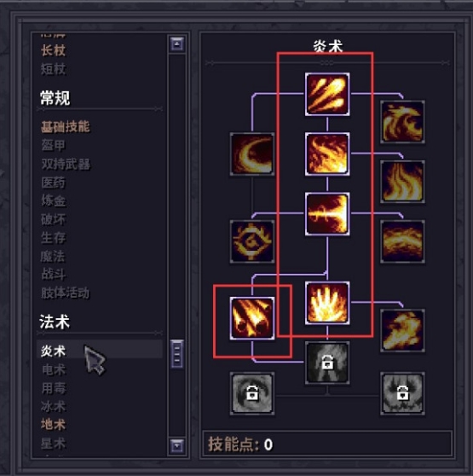Click the fiery sun sigil skill icon
This screenshot has width=473, height=476.
[x=252, y=241]
